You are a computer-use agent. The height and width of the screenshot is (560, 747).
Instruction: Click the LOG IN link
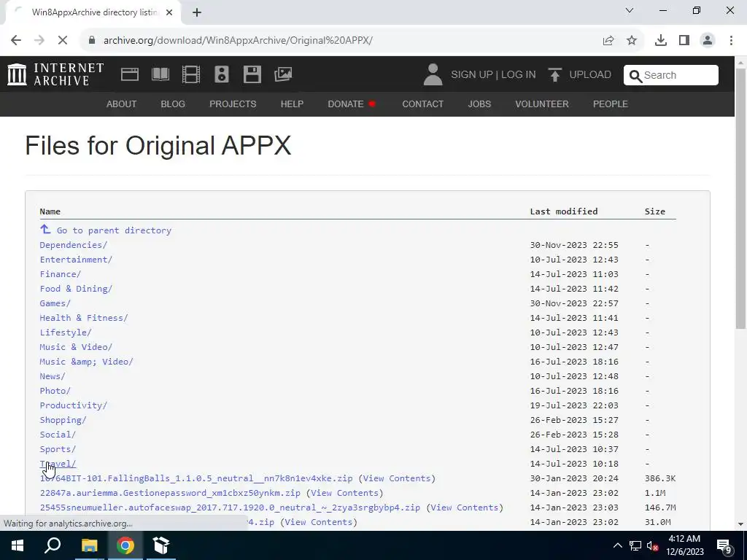coord(519,75)
